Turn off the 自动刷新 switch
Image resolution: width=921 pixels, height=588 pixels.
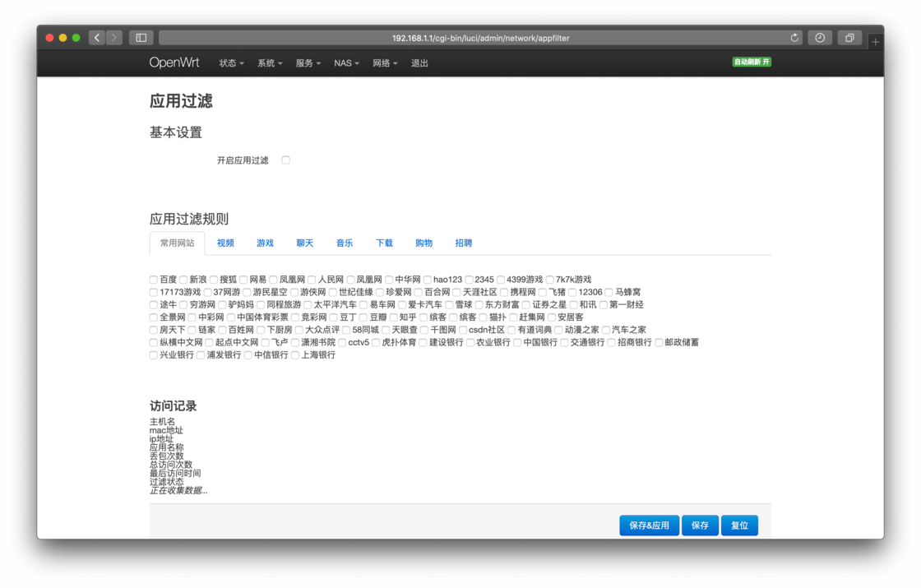750,61
